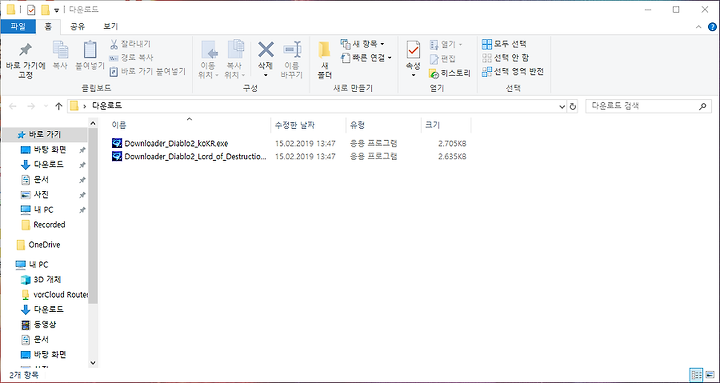The width and height of the screenshot is (720, 383).
Task: Open the New item (새 항목) dropdown
Action: pyautogui.click(x=362, y=44)
